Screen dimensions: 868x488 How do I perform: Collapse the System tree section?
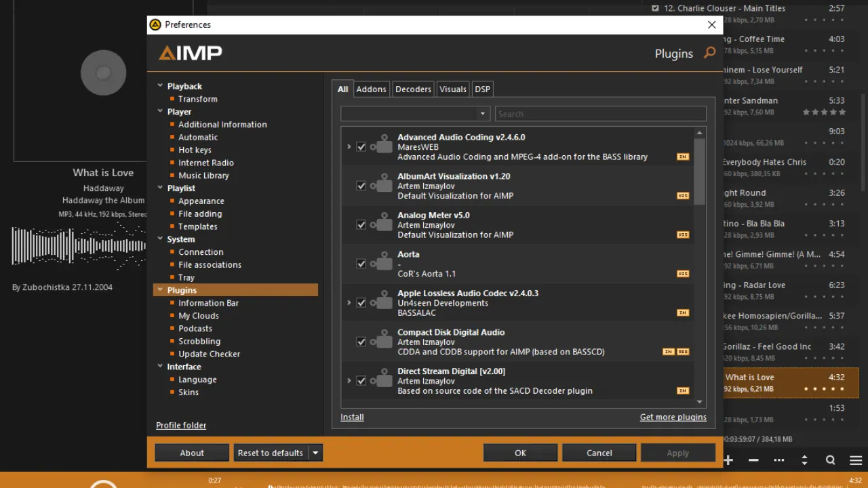(160, 239)
